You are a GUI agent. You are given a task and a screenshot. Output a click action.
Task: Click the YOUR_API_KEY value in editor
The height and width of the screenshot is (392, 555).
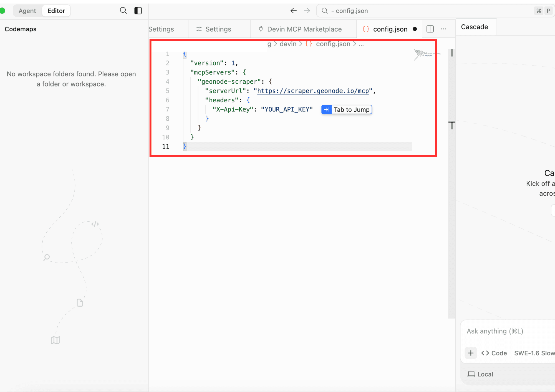(x=287, y=110)
